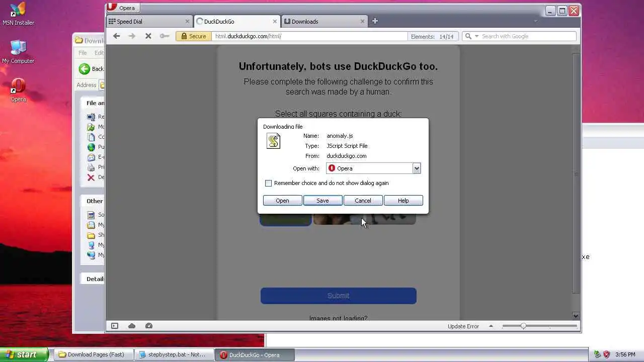Image resolution: width=644 pixels, height=362 pixels.
Task: Close the DuckDuckGo tab
Action: pyautogui.click(x=275, y=22)
